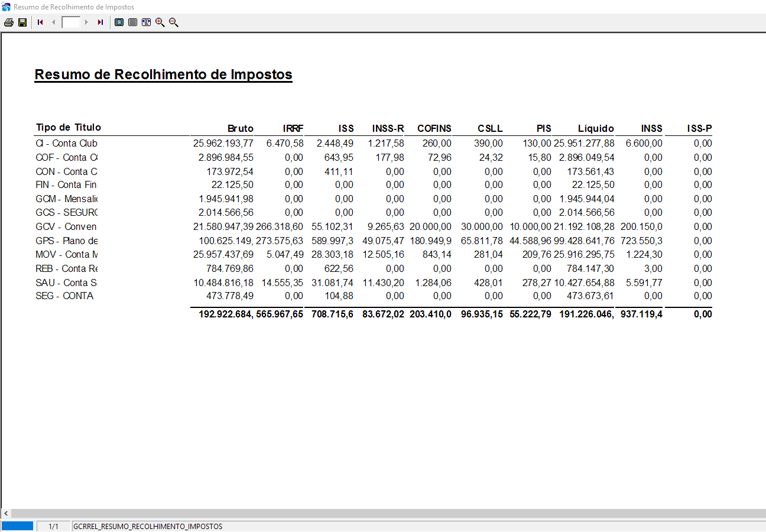766x532 pixels.
Task: Switch to the 100% text lines view icon
Action: 132,22
